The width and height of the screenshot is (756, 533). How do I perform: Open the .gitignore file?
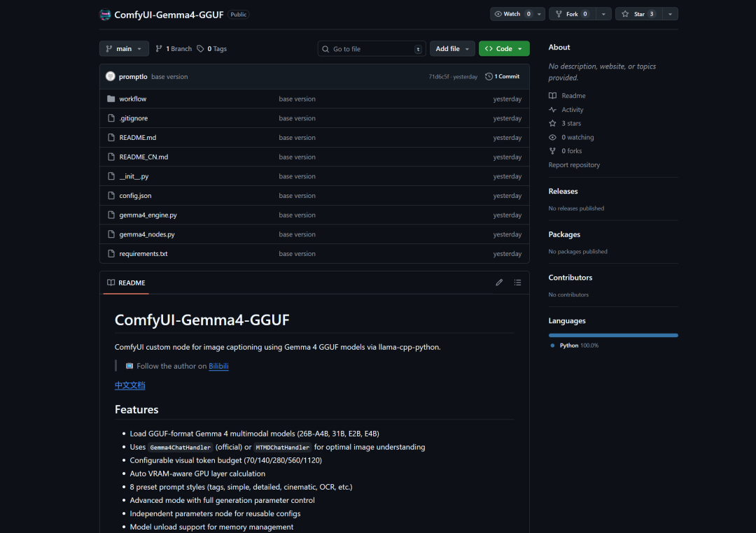pyautogui.click(x=134, y=118)
